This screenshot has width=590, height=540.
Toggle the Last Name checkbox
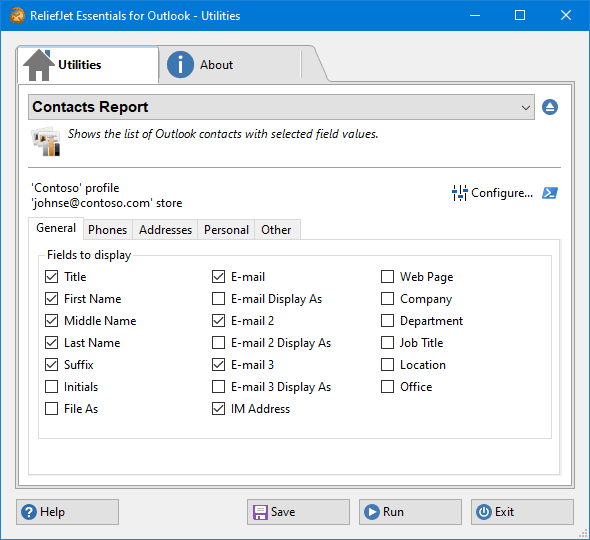point(52,343)
